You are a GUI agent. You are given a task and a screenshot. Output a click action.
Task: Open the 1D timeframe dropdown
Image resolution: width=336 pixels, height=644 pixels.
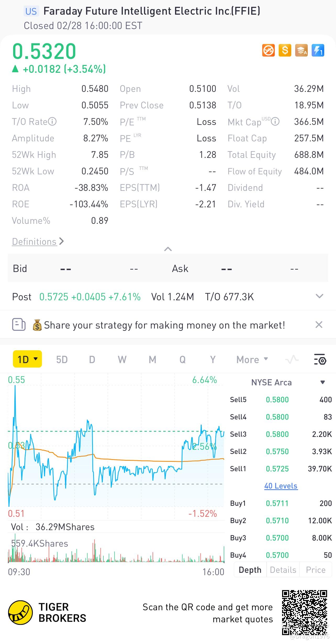point(27,359)
